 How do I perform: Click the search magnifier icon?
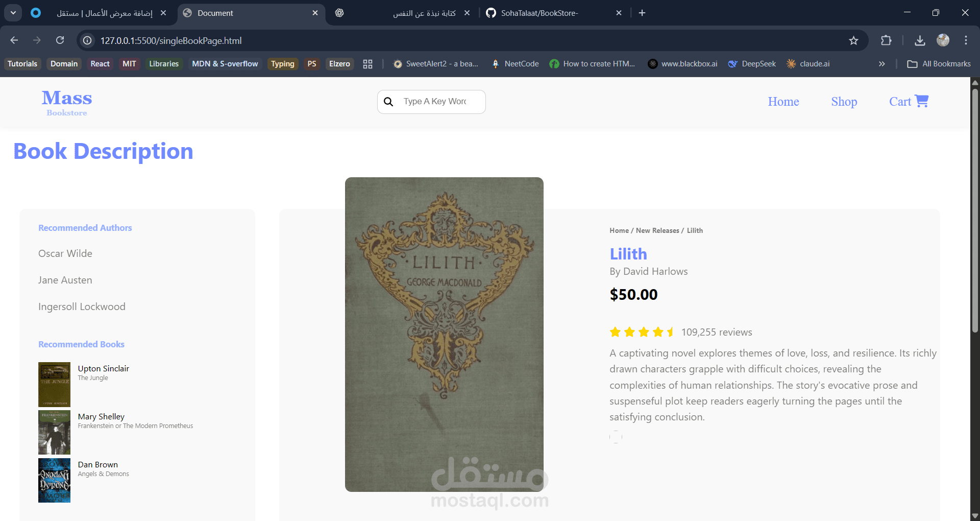[x=388, y=102]
